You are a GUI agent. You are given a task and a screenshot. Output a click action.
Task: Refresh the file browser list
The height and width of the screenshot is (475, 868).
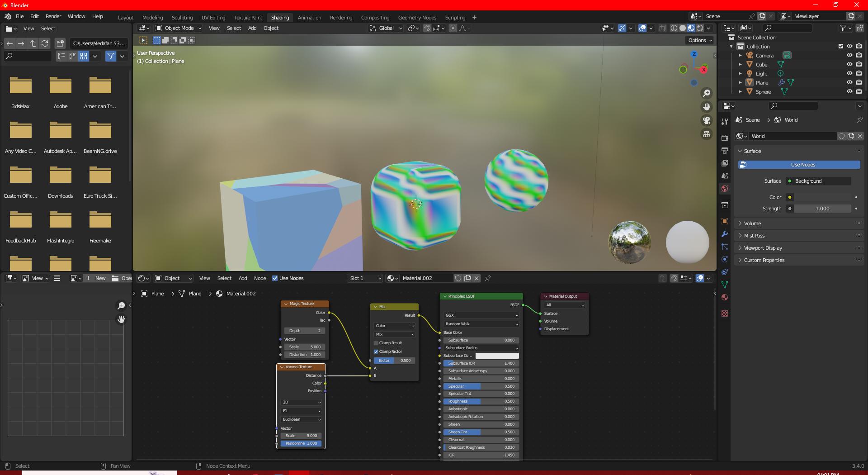click(45, 43)
